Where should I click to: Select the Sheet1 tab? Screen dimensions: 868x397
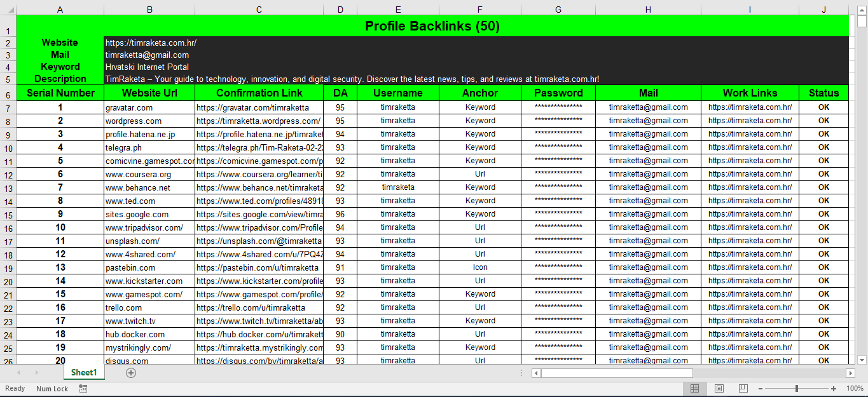(x=83, y=373)
